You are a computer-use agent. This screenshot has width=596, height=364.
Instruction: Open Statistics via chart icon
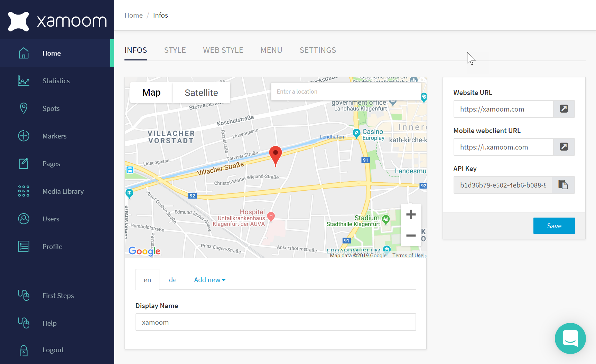click(24, 80)
